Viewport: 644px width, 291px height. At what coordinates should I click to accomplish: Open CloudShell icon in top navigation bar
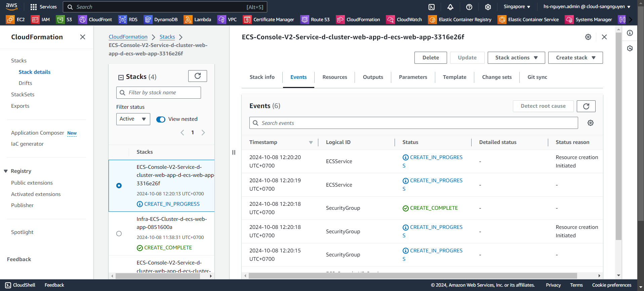click(432, 7)
